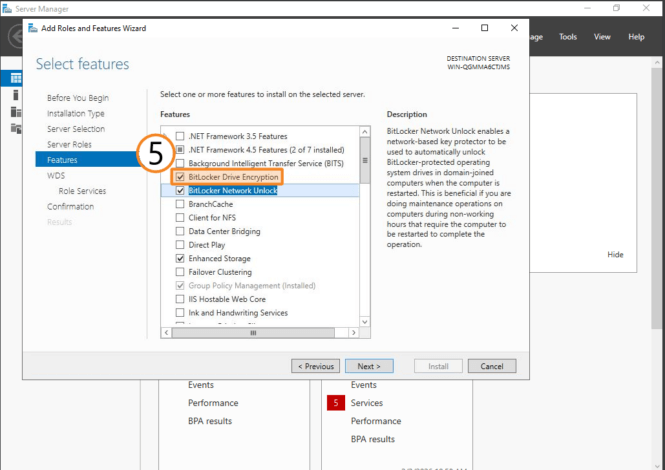Go to the Installation Type step

click(x=75, y=113)
